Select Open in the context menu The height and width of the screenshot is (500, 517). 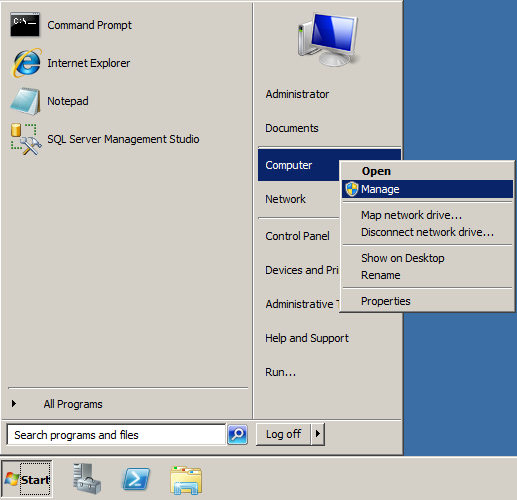tap(427, 171)
